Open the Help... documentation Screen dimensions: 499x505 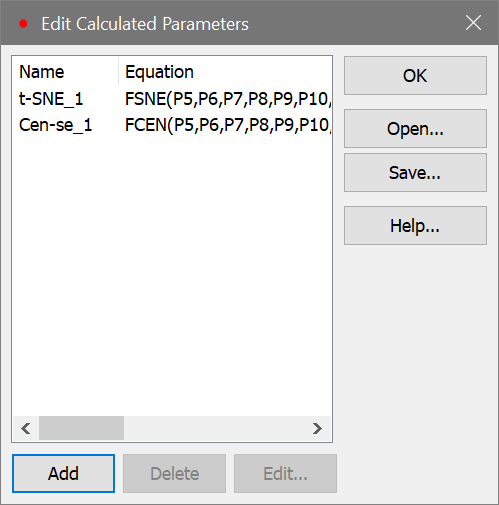click(415, 226)
